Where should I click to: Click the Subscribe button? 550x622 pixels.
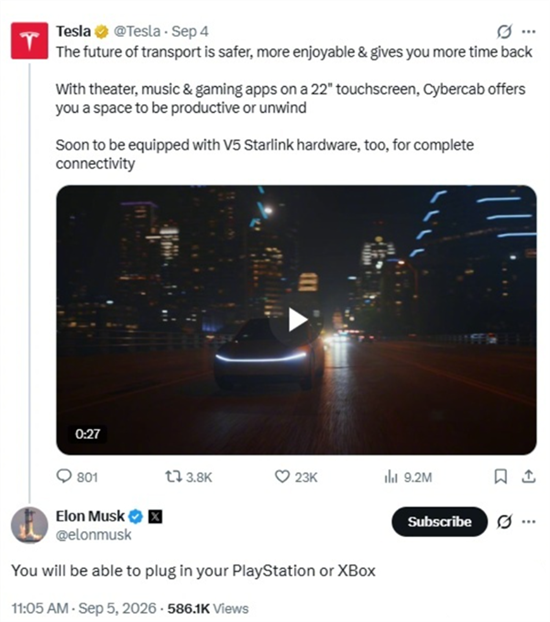click(439, 522)
